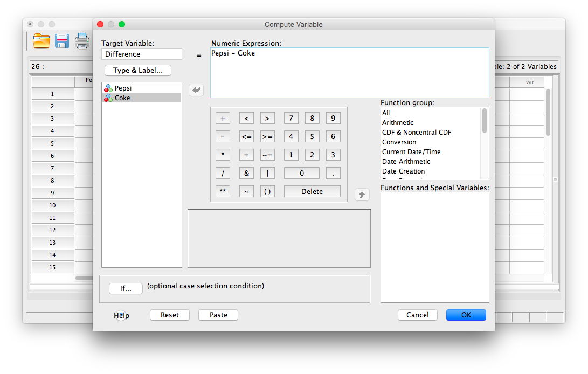Viewport: 588px width, 374px height.
Task: Click the Paste button
Action: [x=218, y=315]
